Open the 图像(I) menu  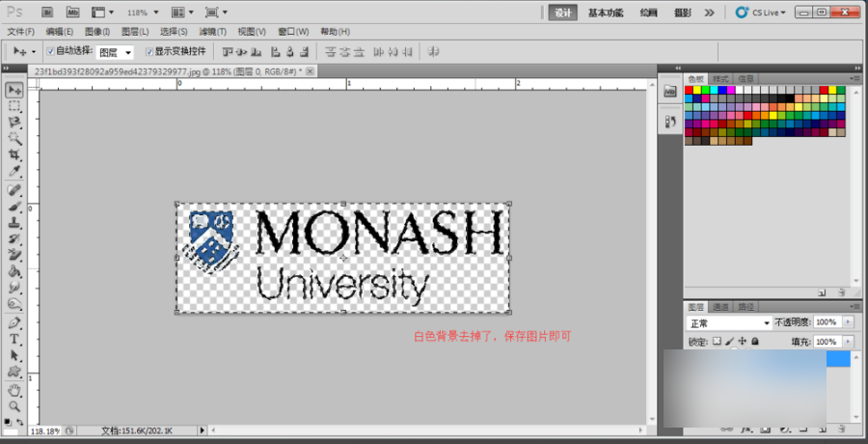(x=97, y=32)
